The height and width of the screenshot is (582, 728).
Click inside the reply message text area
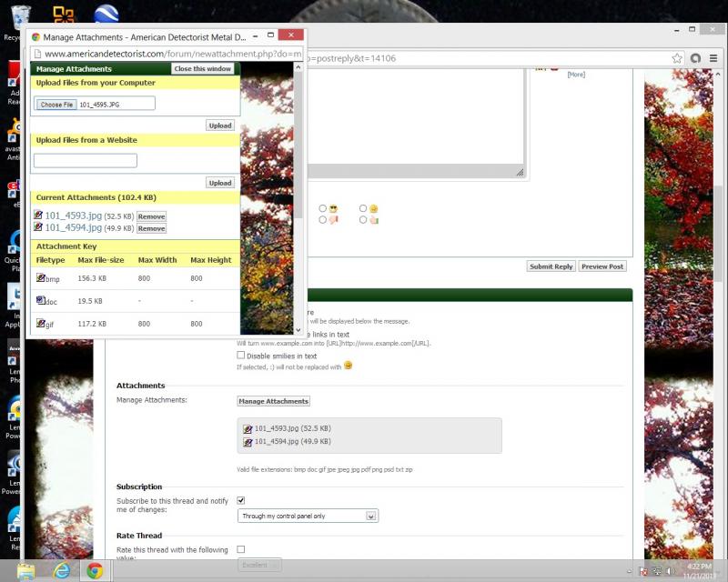(x=416, y=116)
